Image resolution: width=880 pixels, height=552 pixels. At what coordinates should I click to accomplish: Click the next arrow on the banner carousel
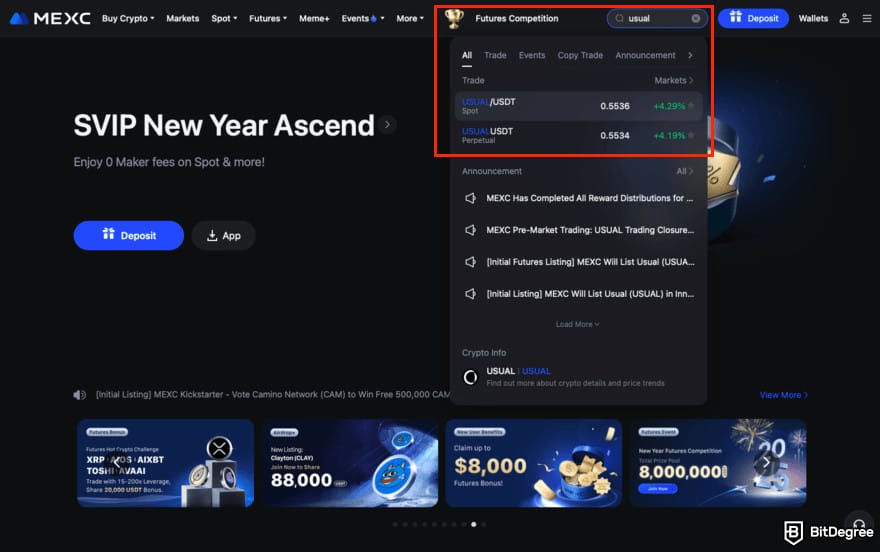point(766,463)
